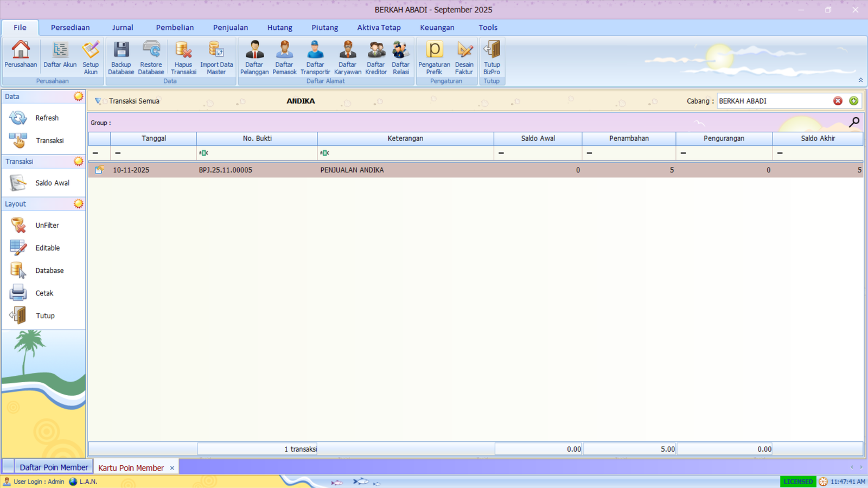Collapse the Layout sidebar section
Image resolution: width=868 pixels, height=488 pixels.
79,204
